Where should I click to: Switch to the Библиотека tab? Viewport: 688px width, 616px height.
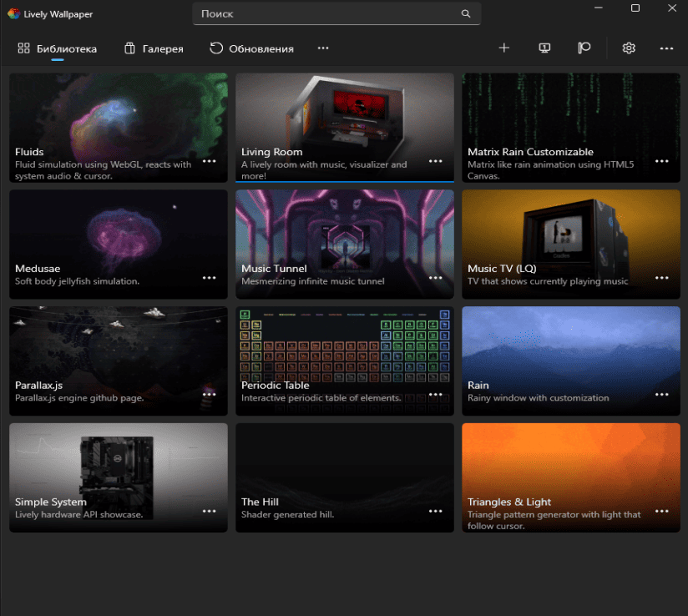click(x=58, y=48)
